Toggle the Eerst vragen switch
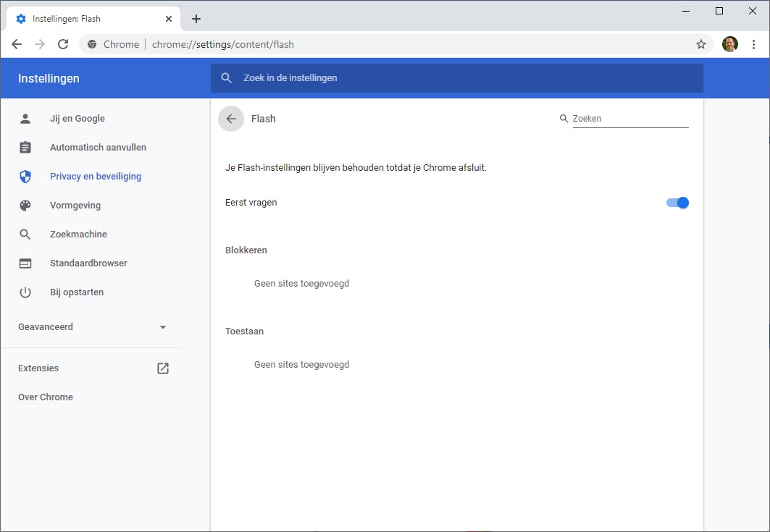Screen dimensions: 770x532 pos(677,203)
